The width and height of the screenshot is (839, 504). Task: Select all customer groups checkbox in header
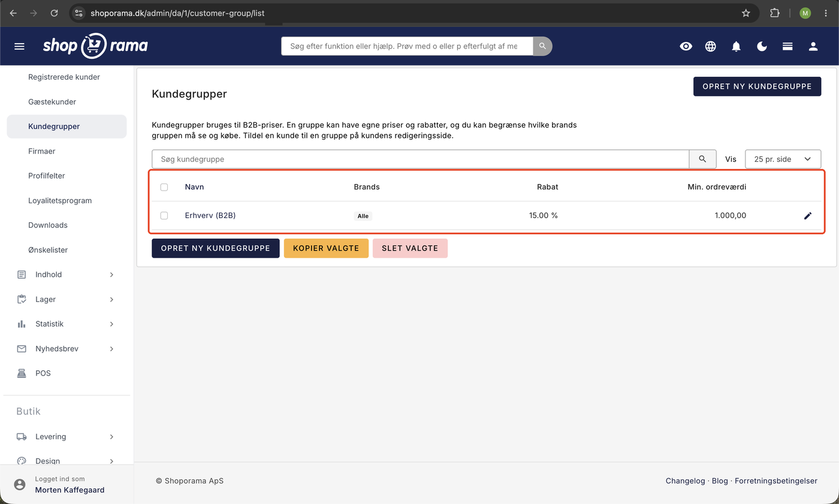point(164,187)
